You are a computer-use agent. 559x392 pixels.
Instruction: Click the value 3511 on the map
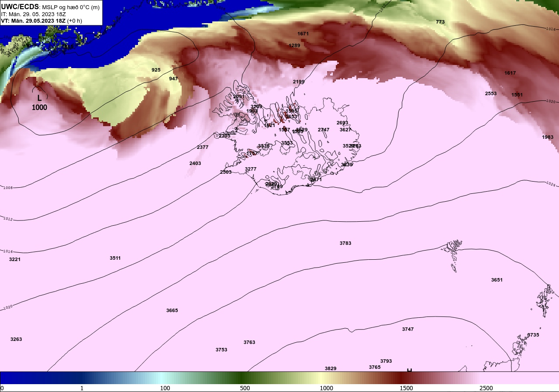(115, 258)
